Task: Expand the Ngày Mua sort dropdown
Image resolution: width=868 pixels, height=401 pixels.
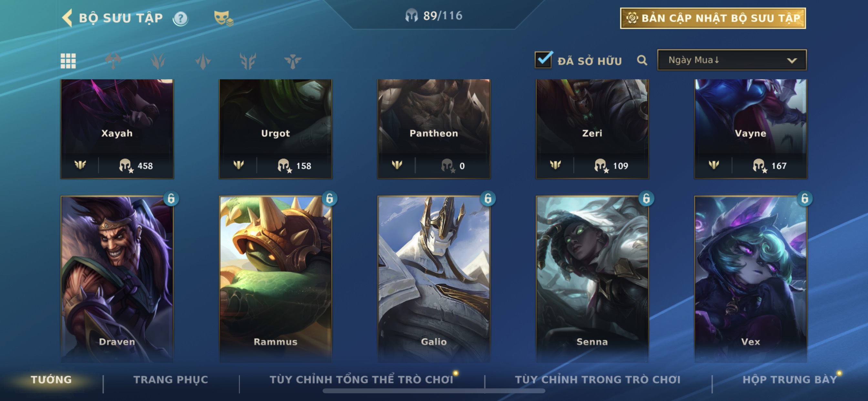Action: click(732, 60)
